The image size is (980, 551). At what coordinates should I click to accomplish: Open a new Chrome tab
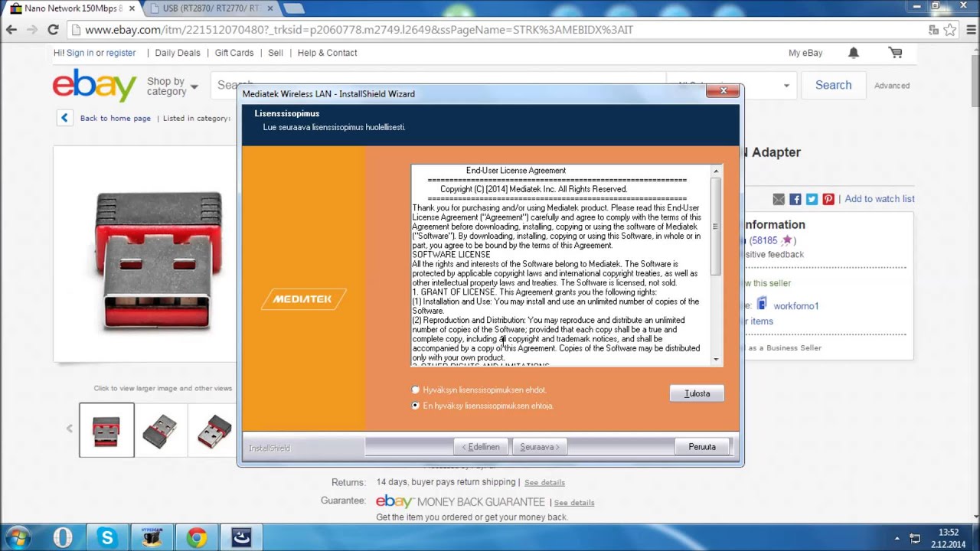pyautogui.click(x=293, y=8)
